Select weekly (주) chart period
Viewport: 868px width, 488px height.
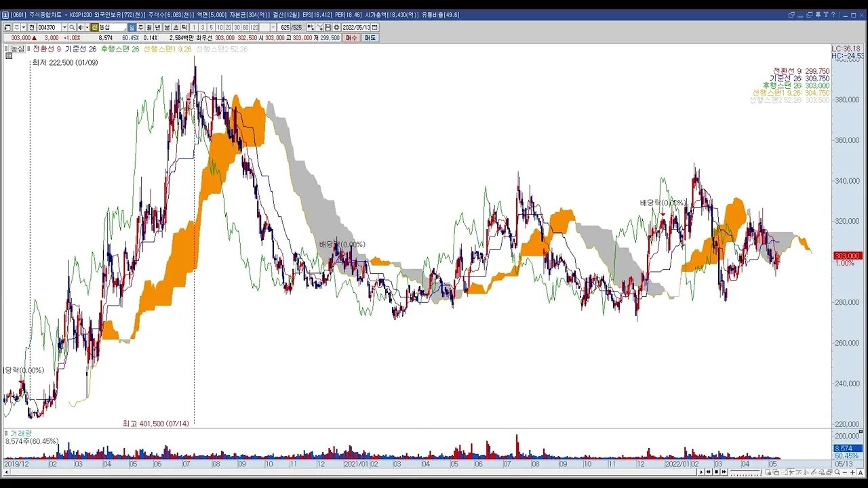(140, 28)
